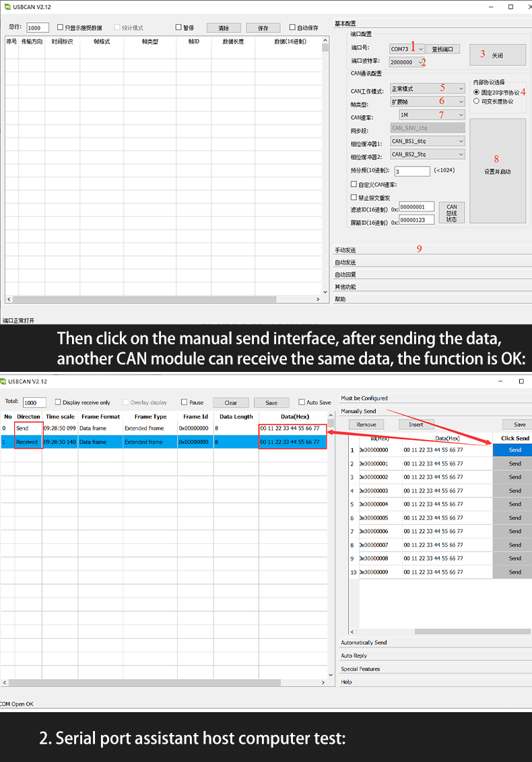Click Send button for row 1
Viewport: 532px width, 762px height.
tap(512, 450)
